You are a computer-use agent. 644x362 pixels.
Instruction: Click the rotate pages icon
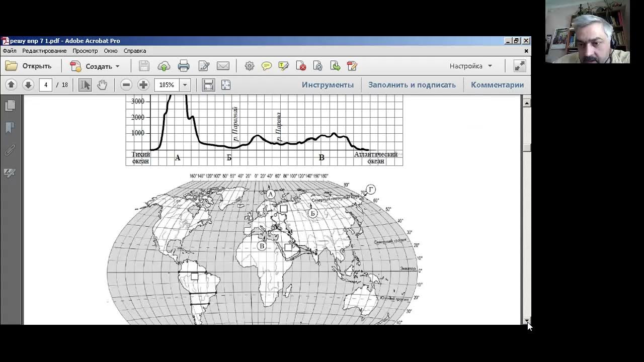click(318, 66)
